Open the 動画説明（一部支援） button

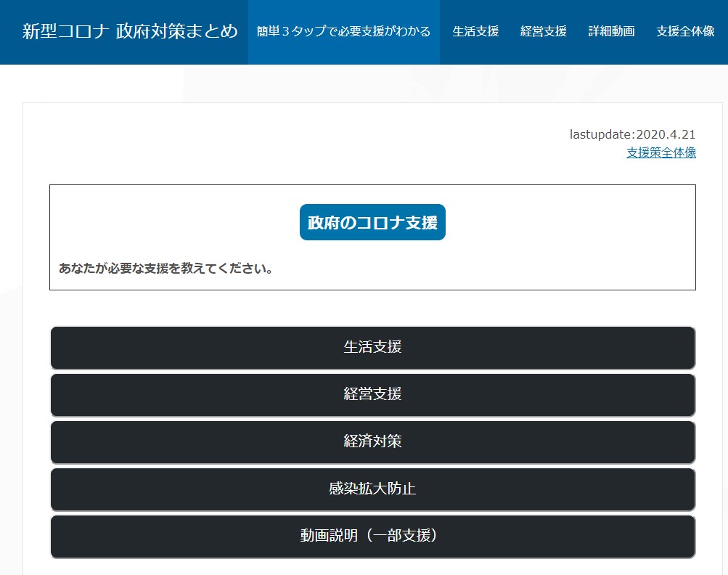tap(372, 536)
